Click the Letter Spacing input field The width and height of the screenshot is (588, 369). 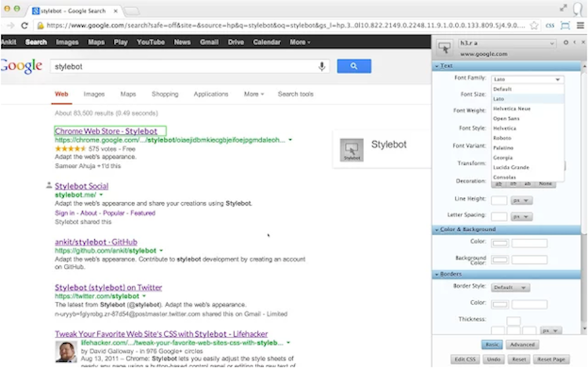[499, 216]
